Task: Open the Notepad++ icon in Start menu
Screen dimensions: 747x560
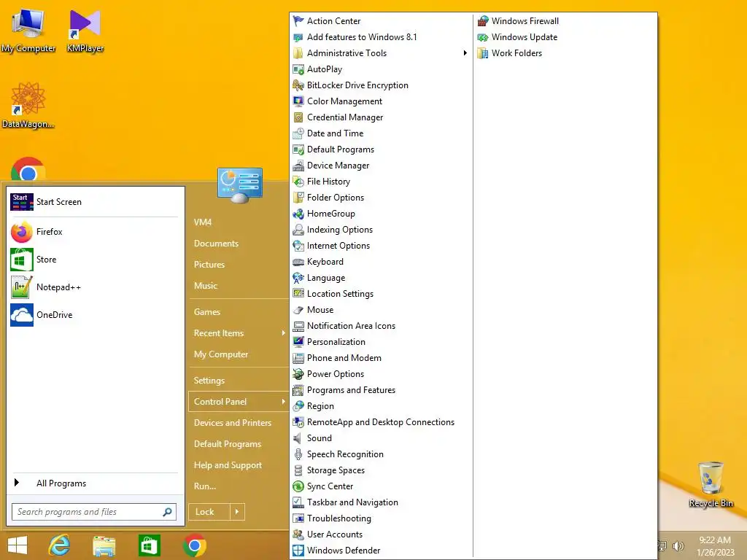Action: (21, 287)
